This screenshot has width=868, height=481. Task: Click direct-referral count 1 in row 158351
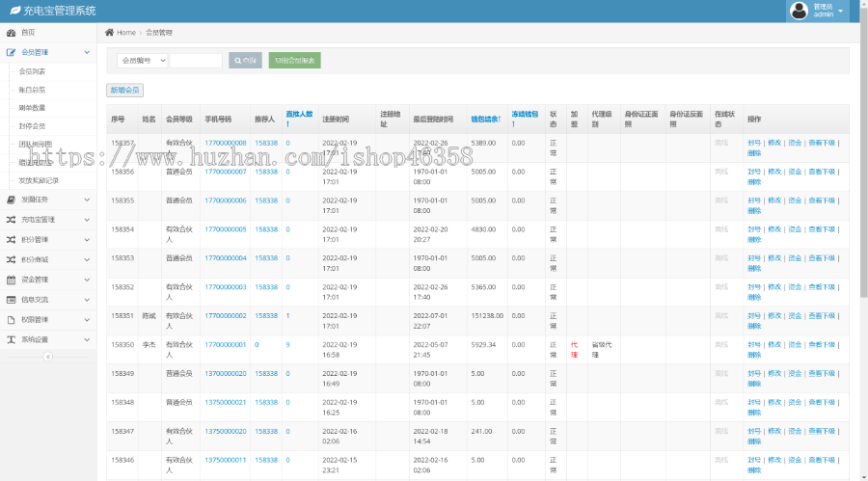(287, 315)
